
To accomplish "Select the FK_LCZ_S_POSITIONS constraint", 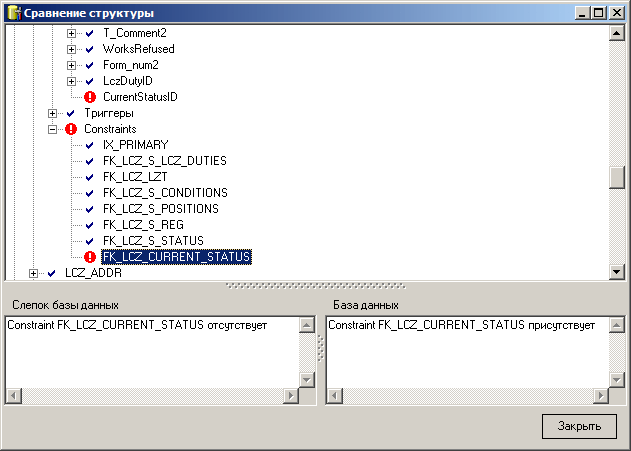I will click(161, 209).
